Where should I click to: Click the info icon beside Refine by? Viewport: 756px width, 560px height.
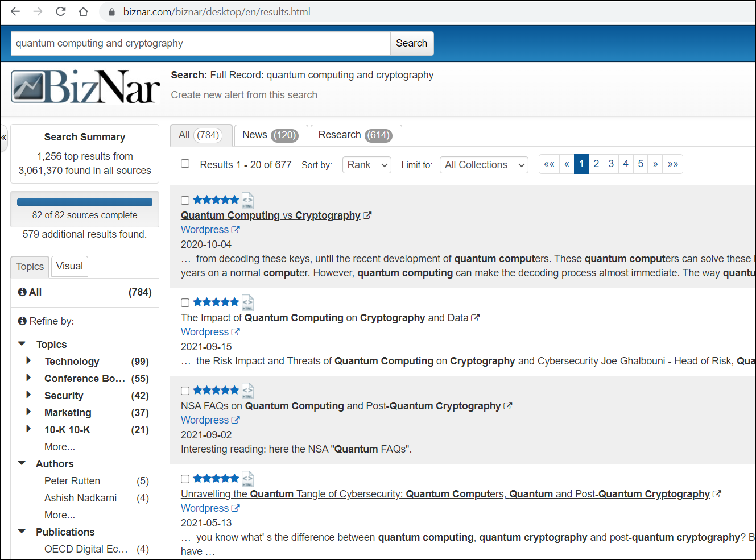tap(22, 321)
